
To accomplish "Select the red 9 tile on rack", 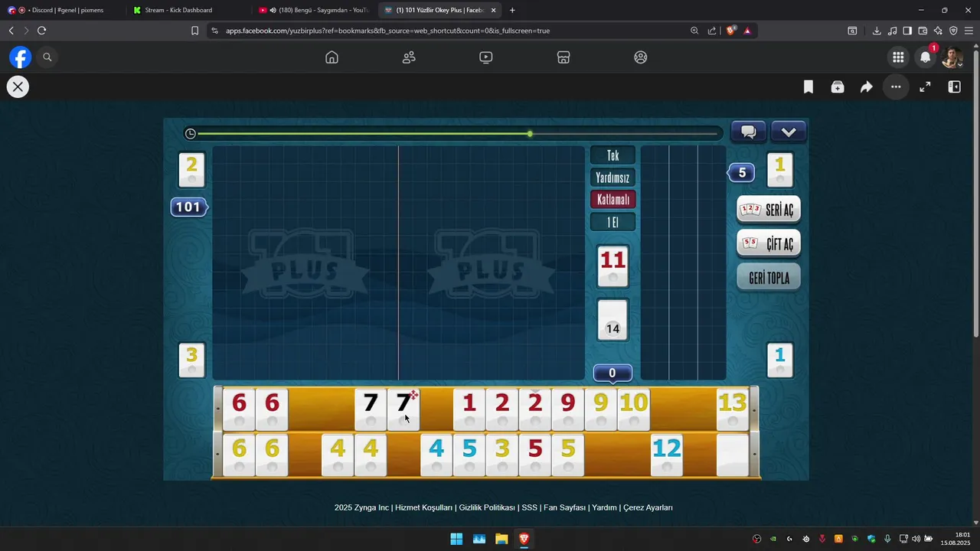I will pos(567,409).
